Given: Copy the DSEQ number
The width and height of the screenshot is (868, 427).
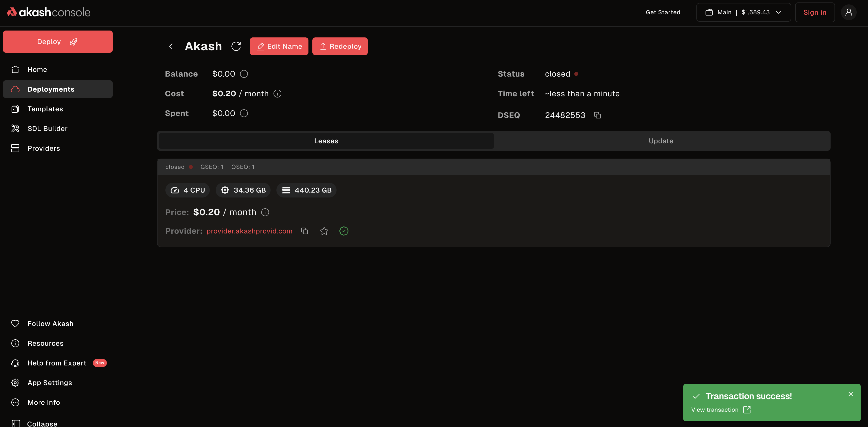Looking at the screenshot, I should pos(597,115).
